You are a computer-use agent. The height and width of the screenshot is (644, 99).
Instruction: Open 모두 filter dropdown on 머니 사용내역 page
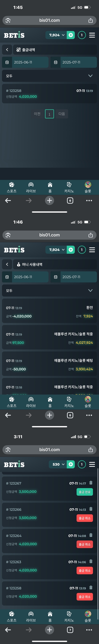(x=49, y=290)
